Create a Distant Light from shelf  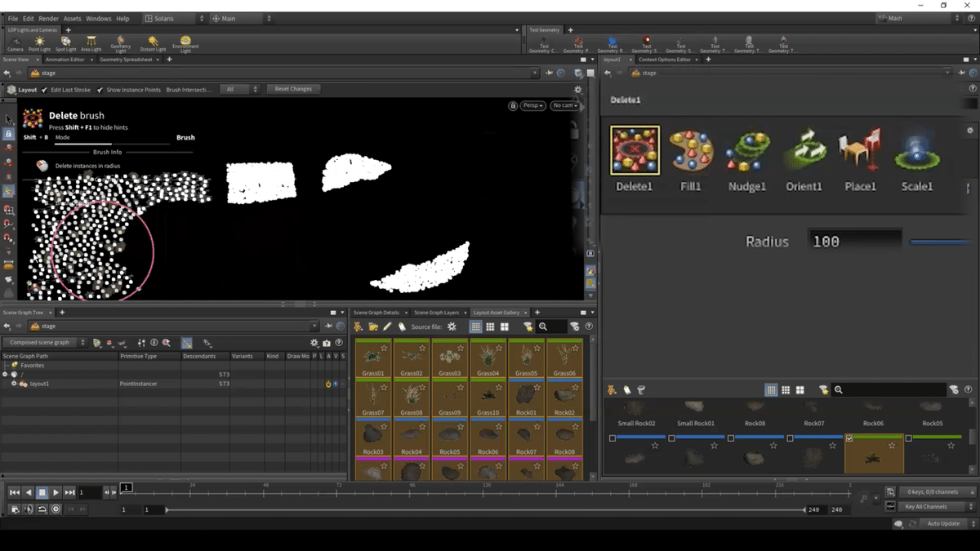153,44
